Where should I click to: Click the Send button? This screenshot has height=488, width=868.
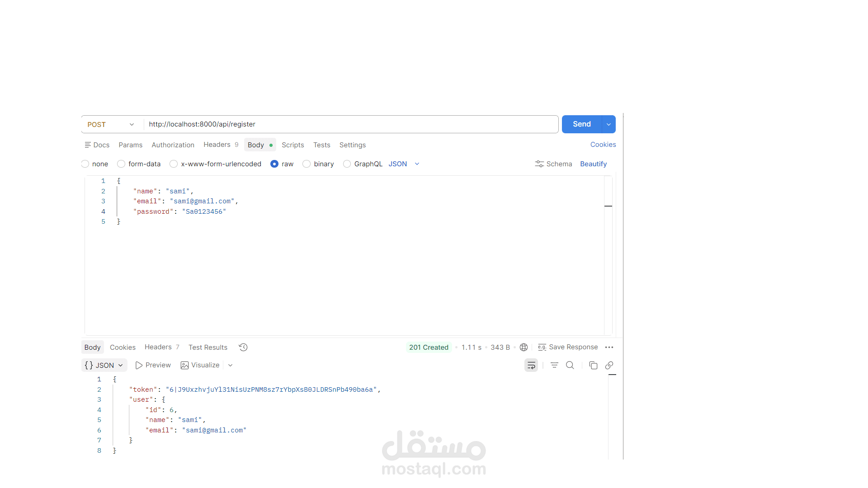tap(581, 124)
